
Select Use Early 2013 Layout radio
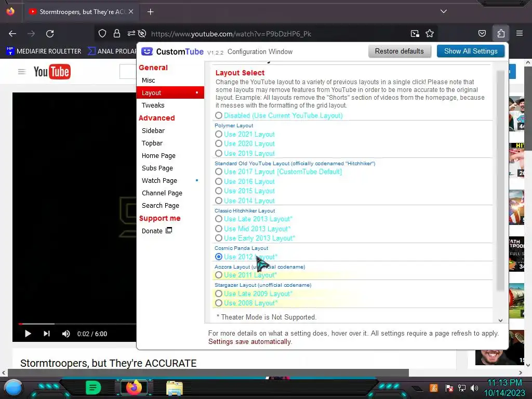(x=219, y=238)
